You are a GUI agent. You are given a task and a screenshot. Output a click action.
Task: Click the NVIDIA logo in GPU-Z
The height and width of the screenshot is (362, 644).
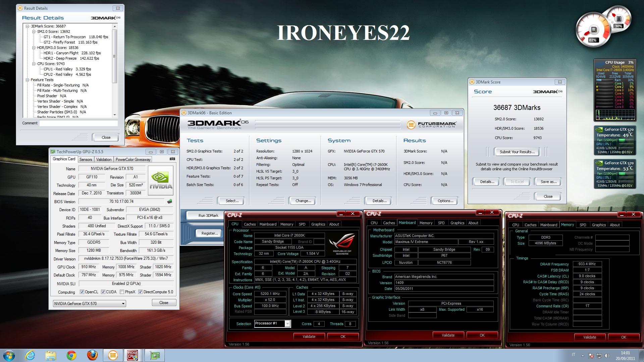pos(161,181)
